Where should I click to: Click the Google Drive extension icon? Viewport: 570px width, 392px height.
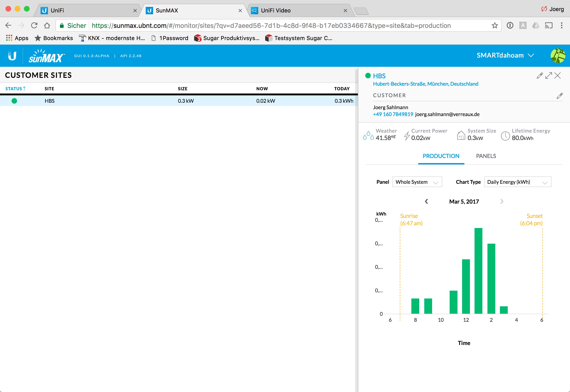[x=536, y=25]
